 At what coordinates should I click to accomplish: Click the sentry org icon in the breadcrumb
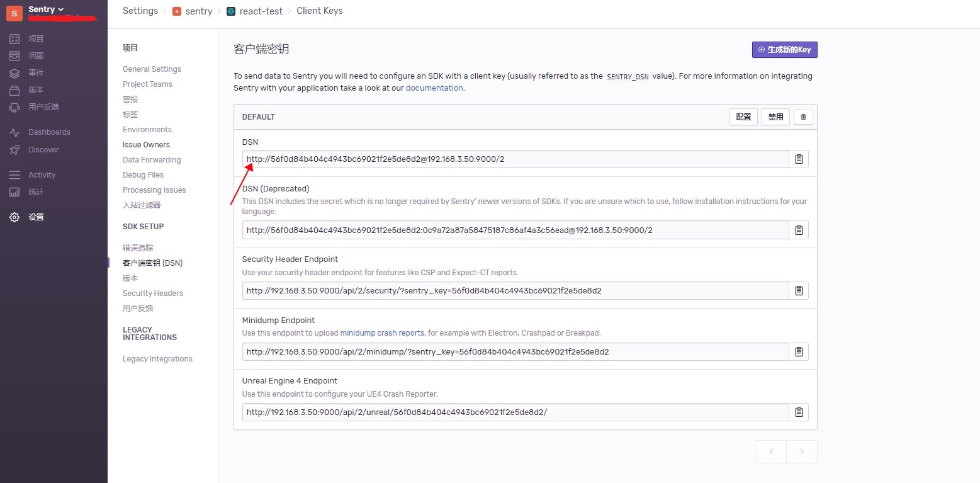[x=177, y=11]
